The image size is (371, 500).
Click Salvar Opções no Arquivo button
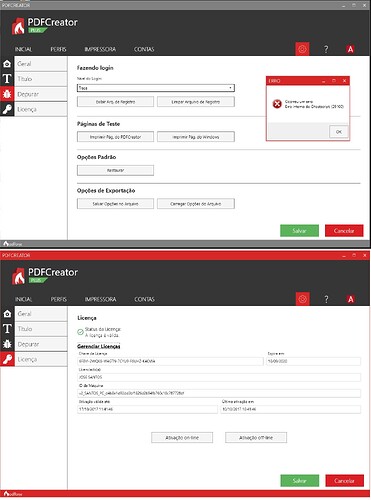point(115,204)
